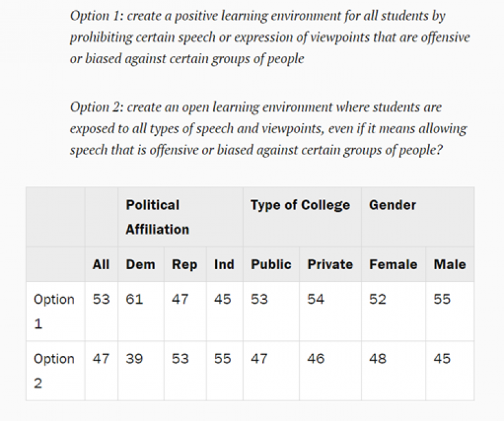Click the Ind column header

coord(225,265)
